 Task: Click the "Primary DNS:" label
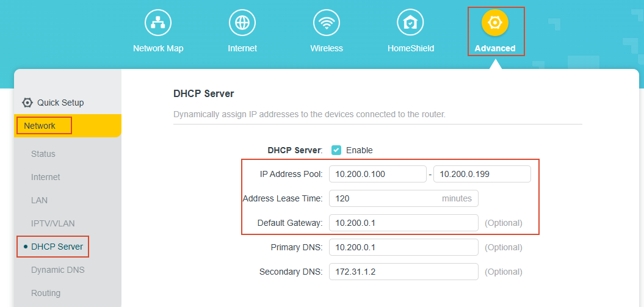pos(297,247)
